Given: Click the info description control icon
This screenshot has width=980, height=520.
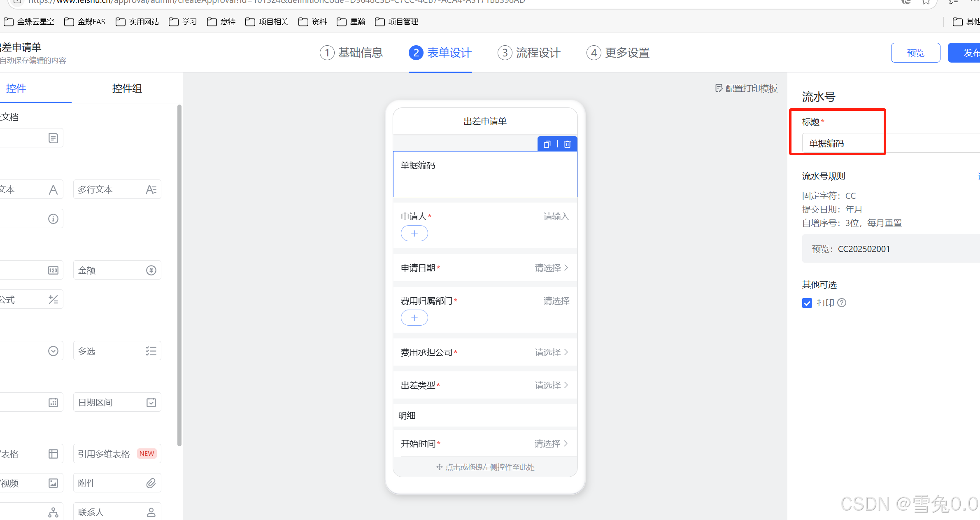Looking at the screenshot, I should point(53,219).
